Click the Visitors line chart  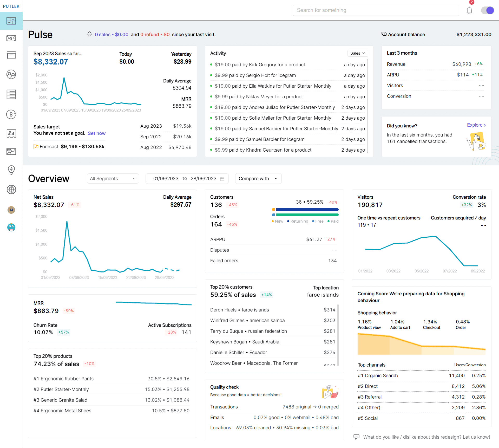(x=422, y=251)
